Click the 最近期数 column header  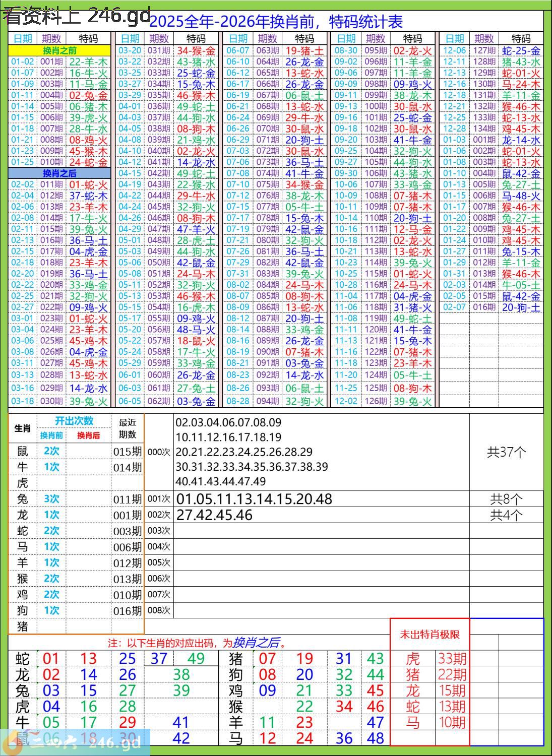pyautogui.click(x=128, y=428)
